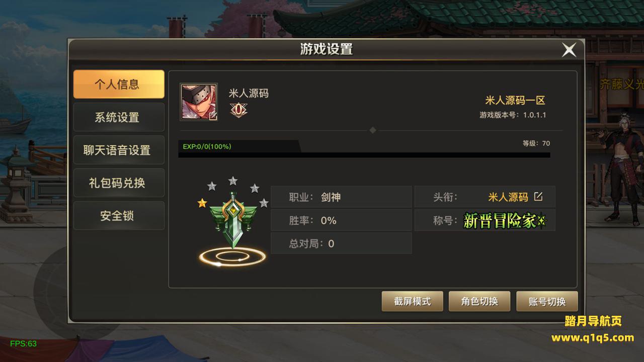The width and height of the screenshot is (644, 362).
Task: Click the 新晋冒险家 title badge
Action: coord(505,221)
